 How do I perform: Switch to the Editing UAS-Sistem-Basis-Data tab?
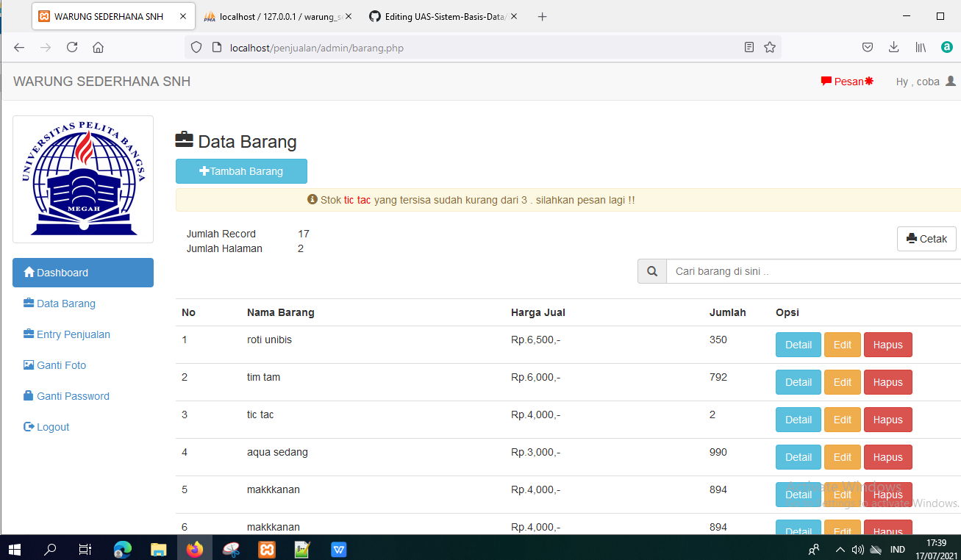(437, 15)
